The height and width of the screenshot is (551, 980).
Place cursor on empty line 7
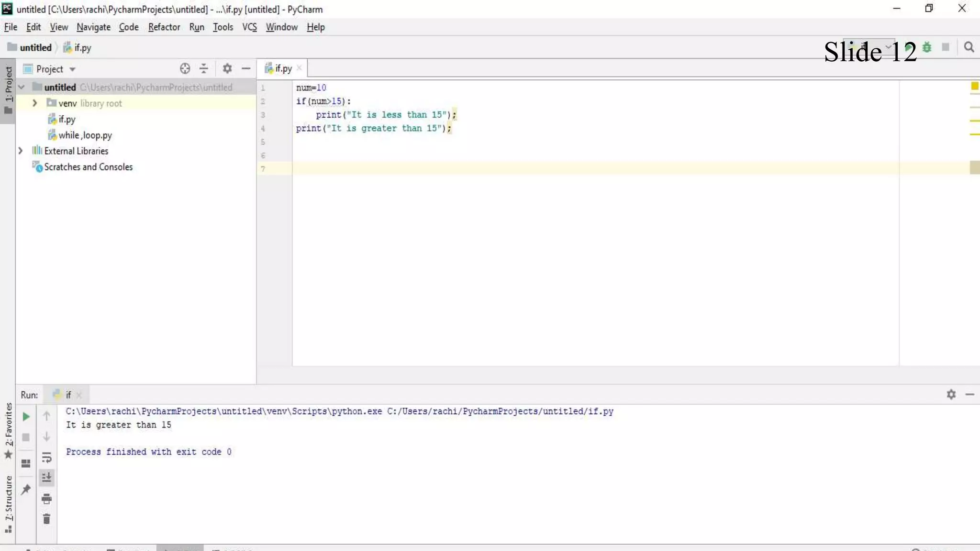pyautogui.click(x=595, y=168)
